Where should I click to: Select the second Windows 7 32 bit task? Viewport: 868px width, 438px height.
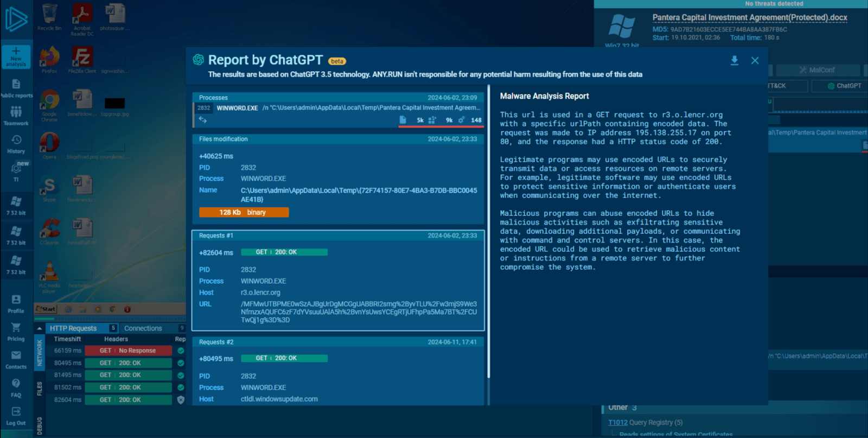16,236
